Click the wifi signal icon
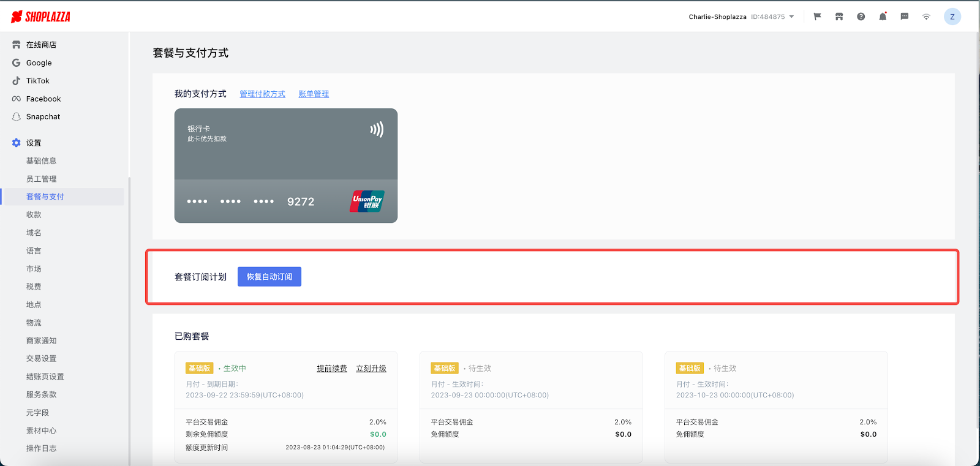The width and height of the screenshot is (980, 466). click(x=926, y=17)
